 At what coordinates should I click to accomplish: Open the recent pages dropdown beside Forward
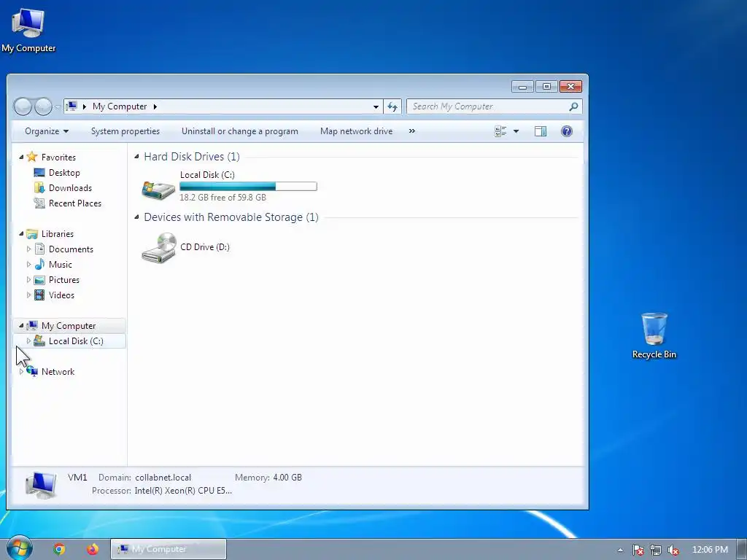click(x=57, y=107)
